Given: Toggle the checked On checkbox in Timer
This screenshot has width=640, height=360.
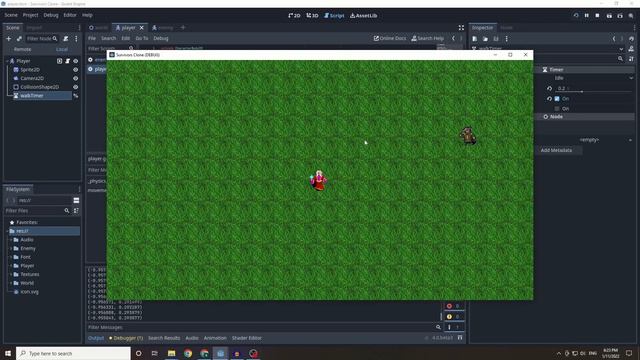Looking at the screenshot, I should [x=557, y=99].
